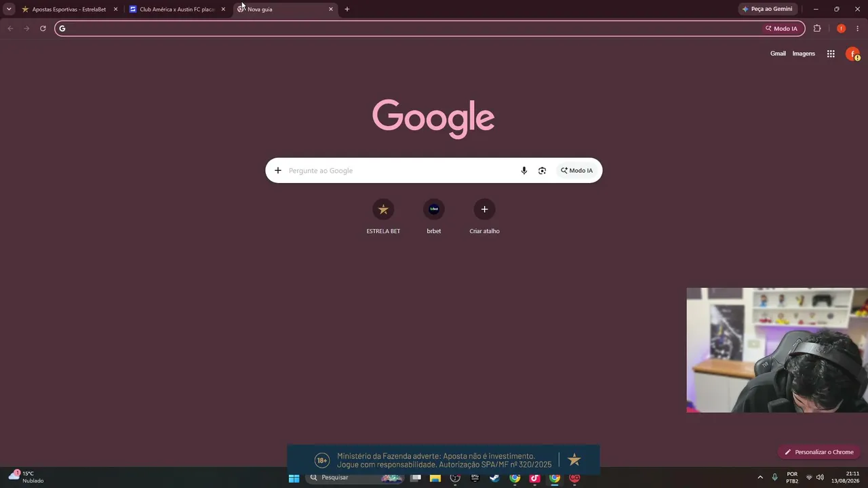Start voice search with the microphone icon
This screenshot has height=488, width=868.
coord(524,170)
